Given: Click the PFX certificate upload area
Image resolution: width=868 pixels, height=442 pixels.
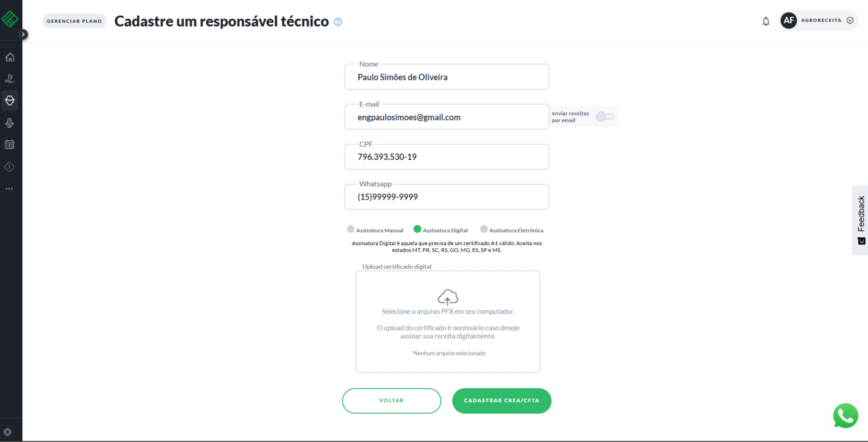Looking at the screenshot, I should (448, 322).
